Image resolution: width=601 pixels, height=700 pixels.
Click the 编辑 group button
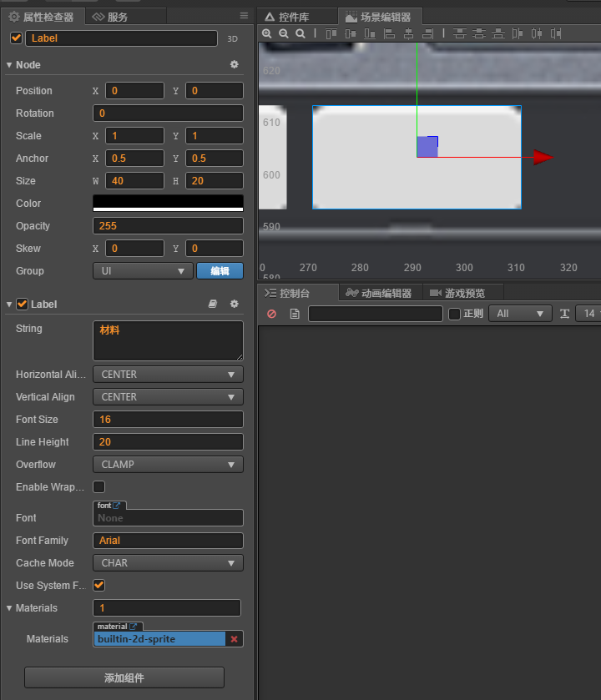[x=220, y=271]
